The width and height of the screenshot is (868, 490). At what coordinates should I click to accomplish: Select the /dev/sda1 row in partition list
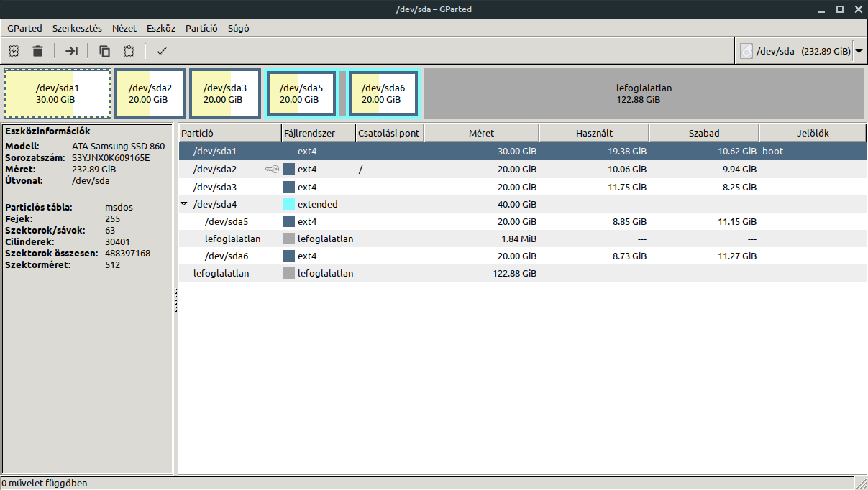click(522, 152)
